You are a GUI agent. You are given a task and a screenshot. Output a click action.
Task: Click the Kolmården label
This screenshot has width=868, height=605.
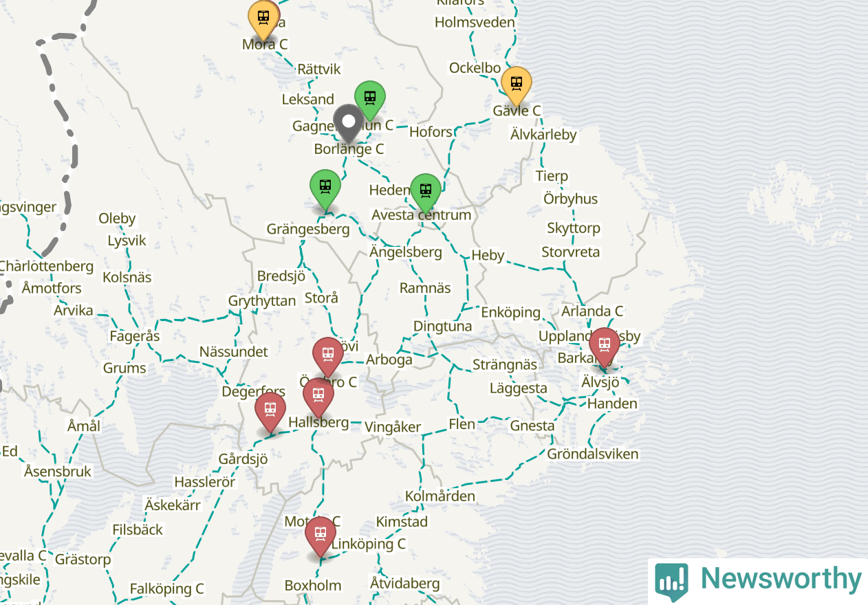click(440, 496)
